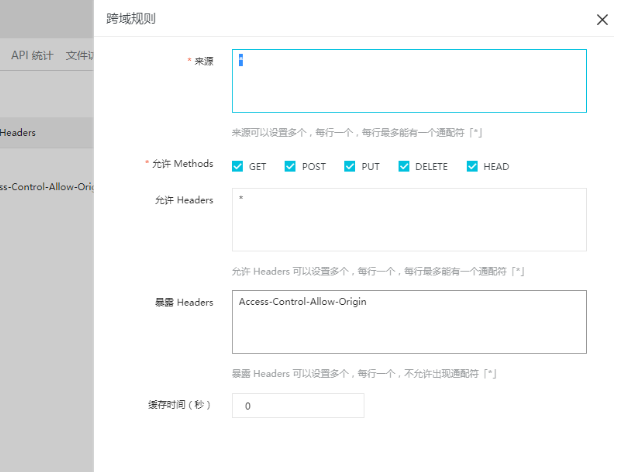This screenshot has width=623, height=472.
Task: Close the 跨域规则 dialog
Action: tap(602, 19)
